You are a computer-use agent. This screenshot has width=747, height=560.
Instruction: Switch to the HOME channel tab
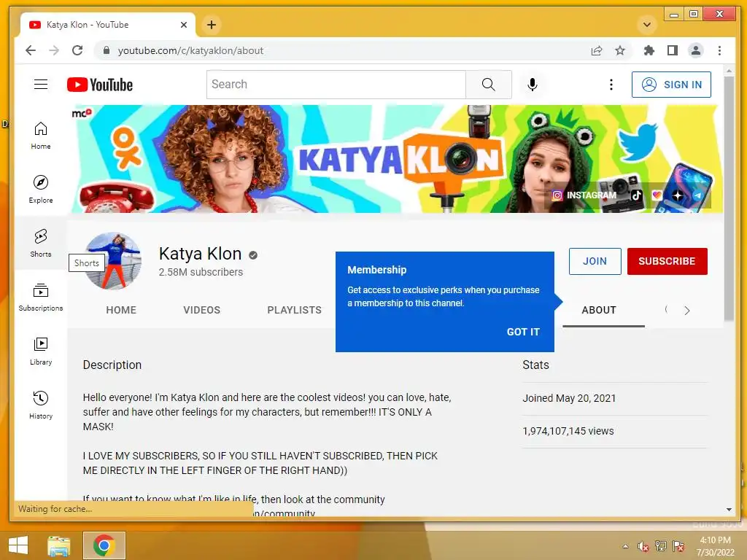(121, 310)
